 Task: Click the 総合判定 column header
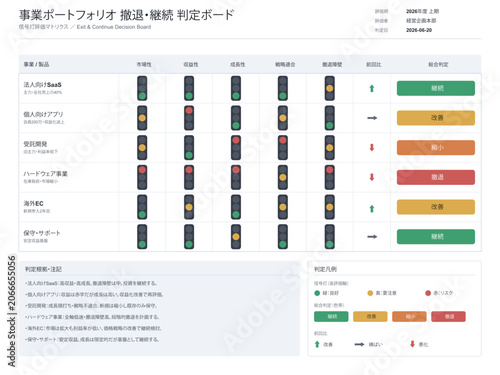[438, 64]
